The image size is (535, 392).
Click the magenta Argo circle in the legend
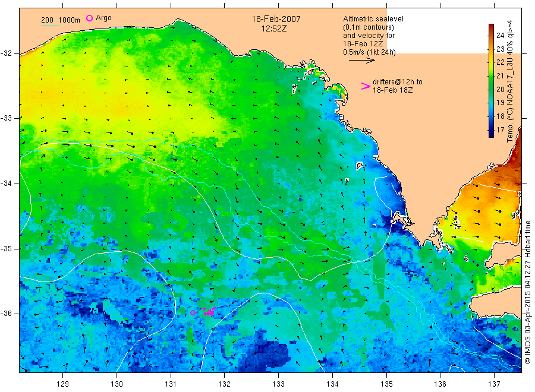coord(89,18)
